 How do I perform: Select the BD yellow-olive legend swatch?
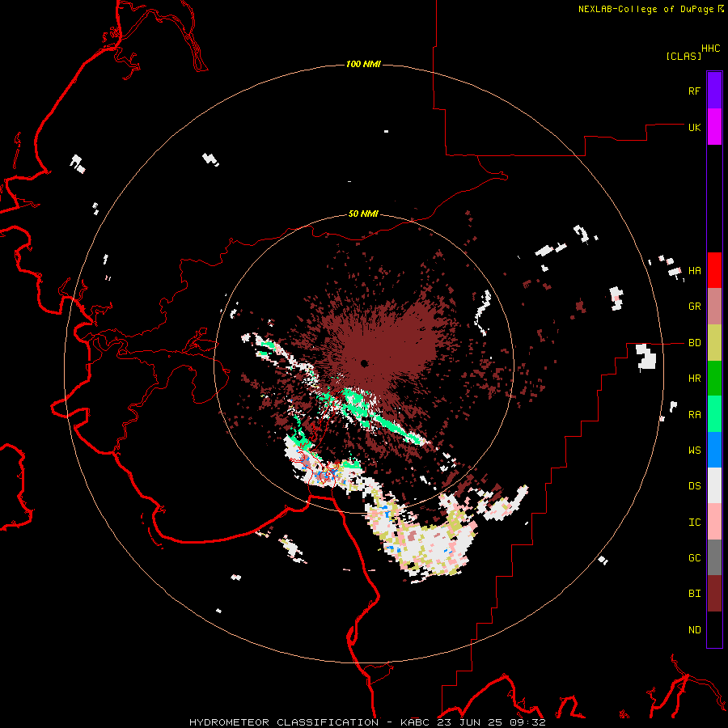pos(714,343)
